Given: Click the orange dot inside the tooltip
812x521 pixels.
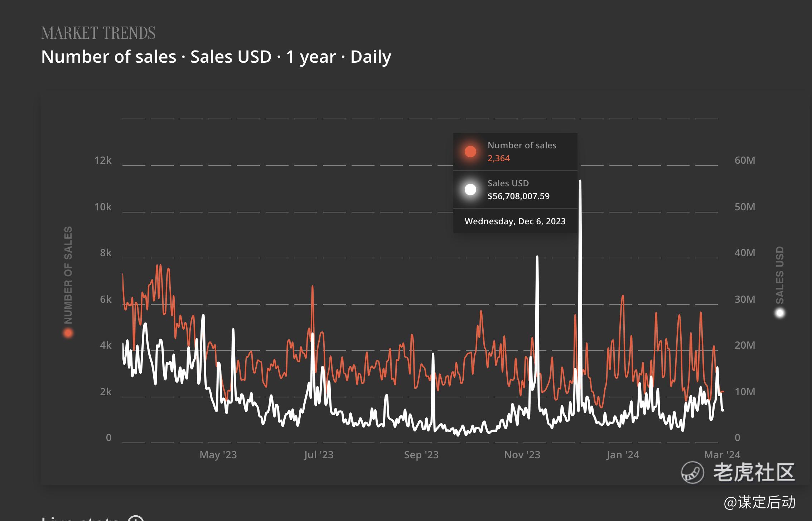Looking at the screenshot, I should (470, 152).
